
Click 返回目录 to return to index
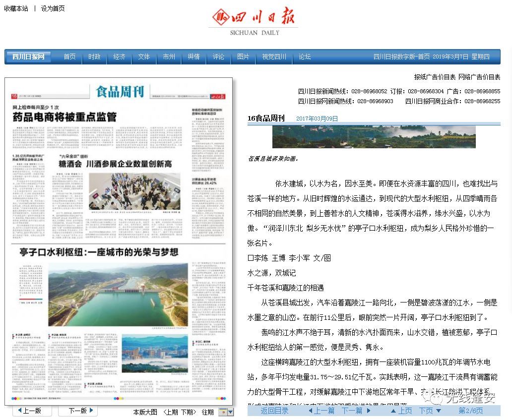tap(274, 411)
